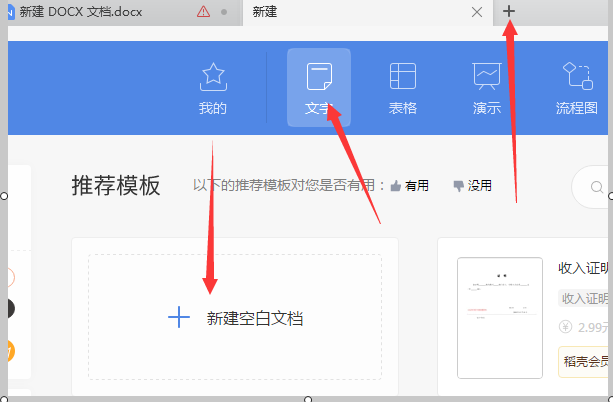This screenshot has width=613, height=402.
Task: Click the unsaved dot on docx tab
Action: pyautogui.click(x=224, y=12)
